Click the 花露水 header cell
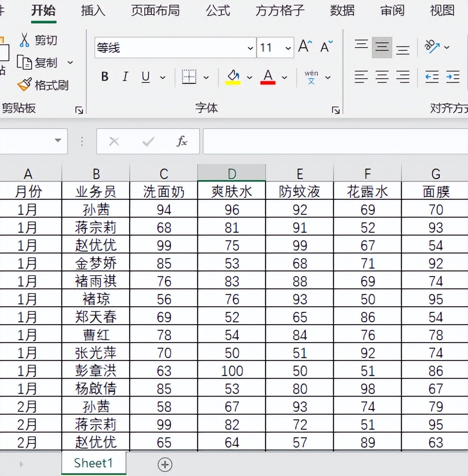 [x=368, y=191]
